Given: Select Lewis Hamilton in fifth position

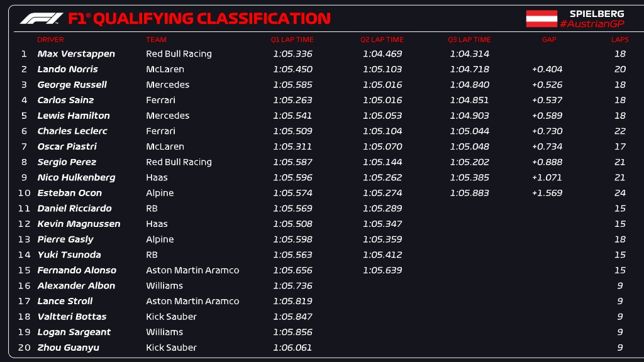Looking at the screenshot, I should (x=74, y=116).
